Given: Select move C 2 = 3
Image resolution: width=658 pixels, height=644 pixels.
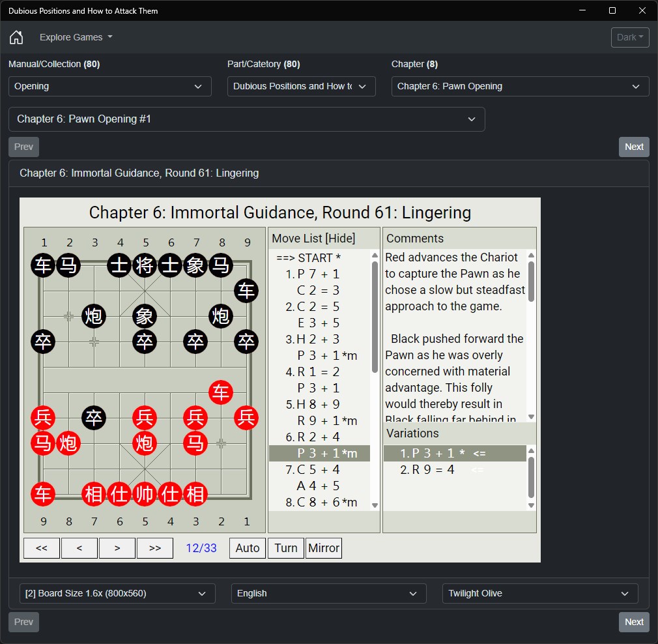Looking at the screenshot, I should pos(319,291).
